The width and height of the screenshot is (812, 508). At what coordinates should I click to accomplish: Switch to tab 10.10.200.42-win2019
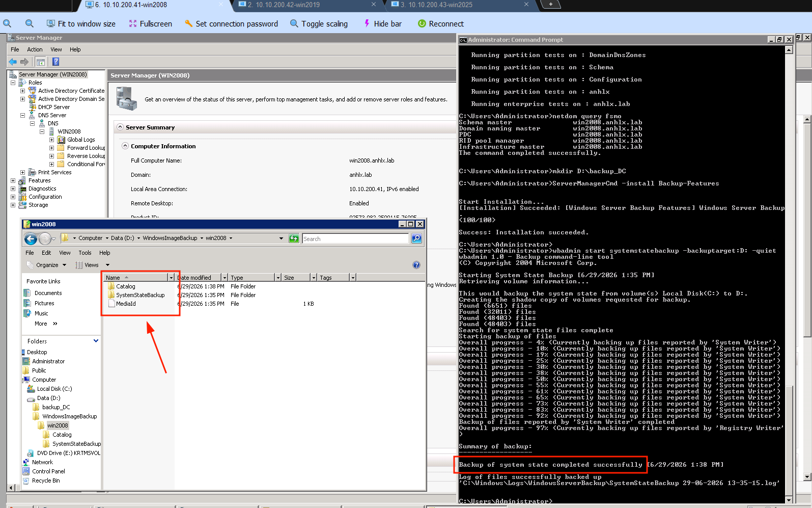point(284,5)
